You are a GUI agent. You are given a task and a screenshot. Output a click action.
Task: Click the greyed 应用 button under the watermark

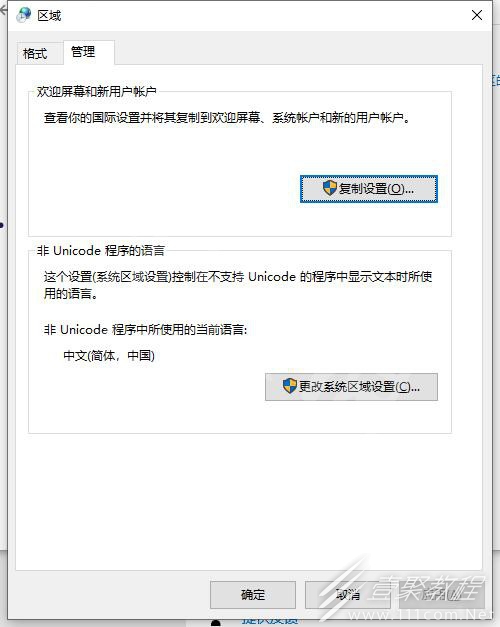tap(442, 595)
